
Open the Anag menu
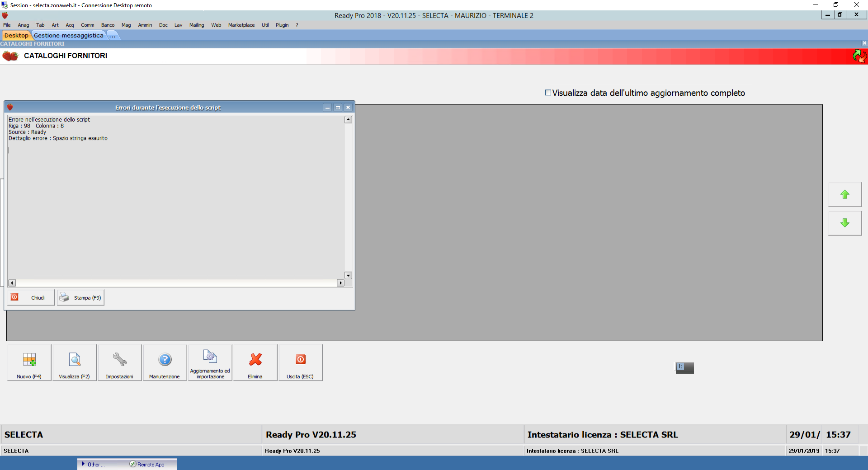coord(24,25)
